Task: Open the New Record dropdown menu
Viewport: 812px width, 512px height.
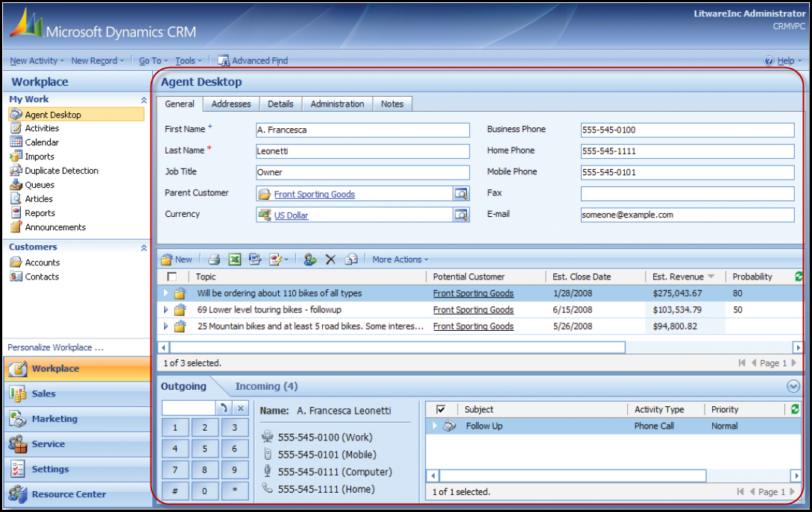Action: coord(98,60)
